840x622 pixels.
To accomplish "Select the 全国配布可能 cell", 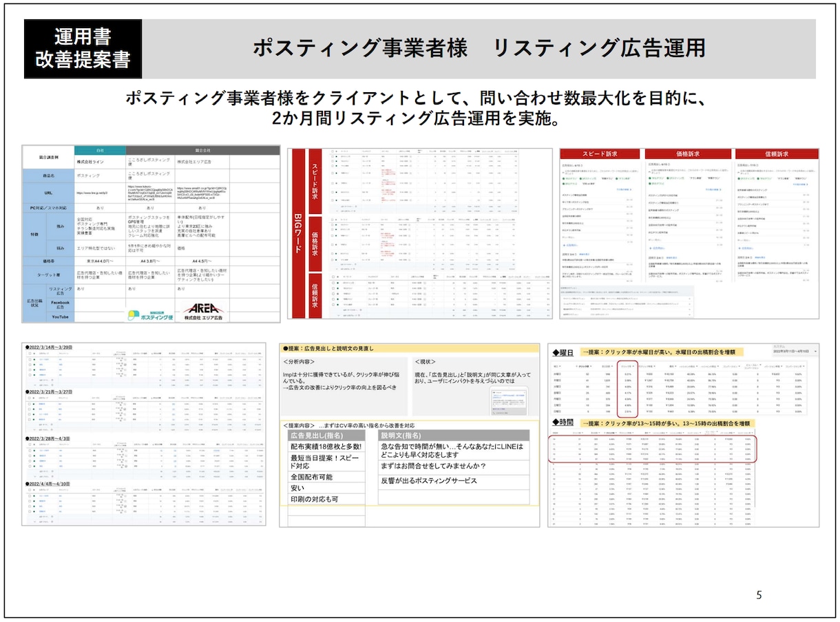I will [326, 477].
